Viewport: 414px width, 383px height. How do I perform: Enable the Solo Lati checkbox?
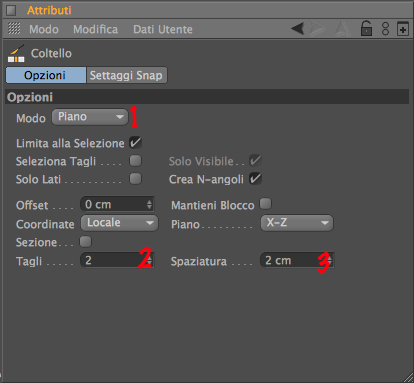135,179
